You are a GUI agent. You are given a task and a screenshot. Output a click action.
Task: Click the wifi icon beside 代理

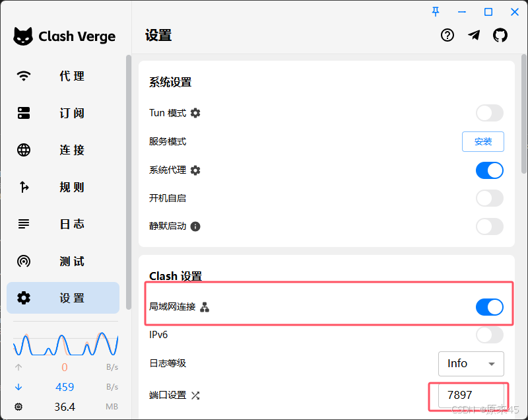[24, 76]
